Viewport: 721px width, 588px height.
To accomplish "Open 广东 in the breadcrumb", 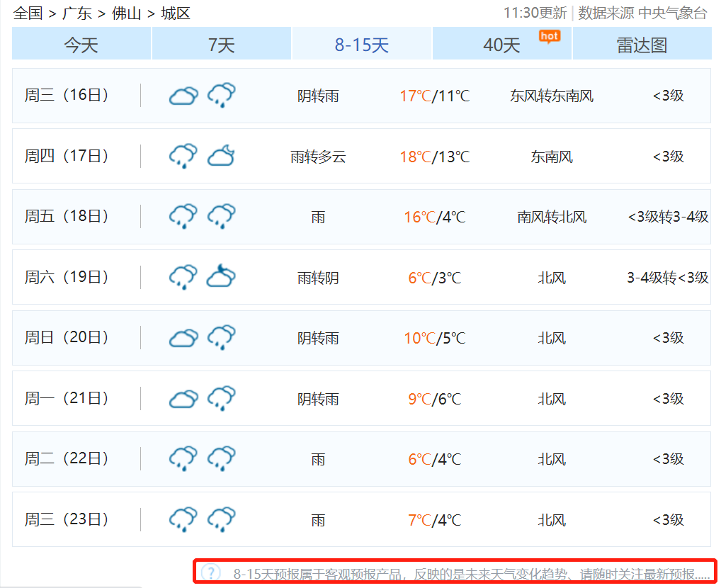I will click(77, 13).
